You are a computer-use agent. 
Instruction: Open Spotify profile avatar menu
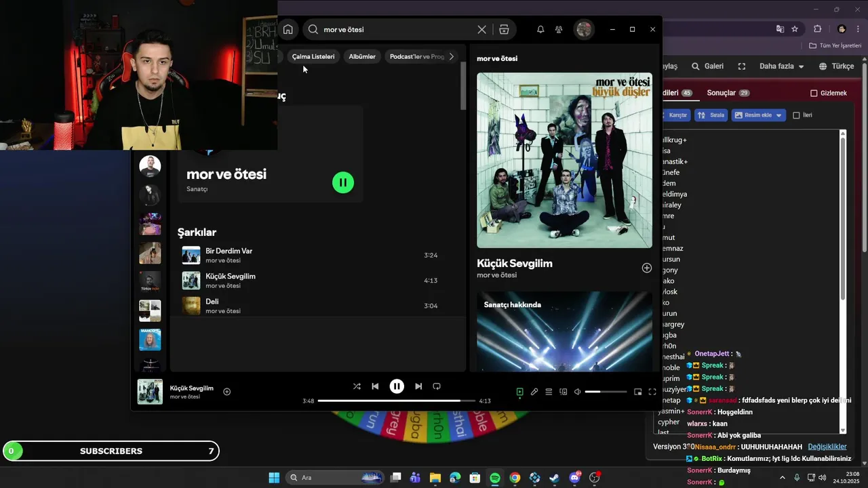click(x=584, y=29)
